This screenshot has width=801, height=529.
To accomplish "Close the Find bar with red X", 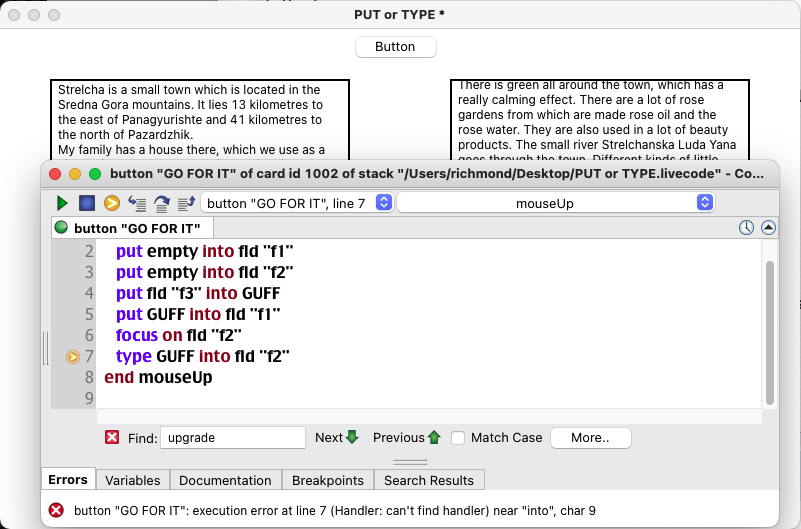I will (x=112, y=437).
